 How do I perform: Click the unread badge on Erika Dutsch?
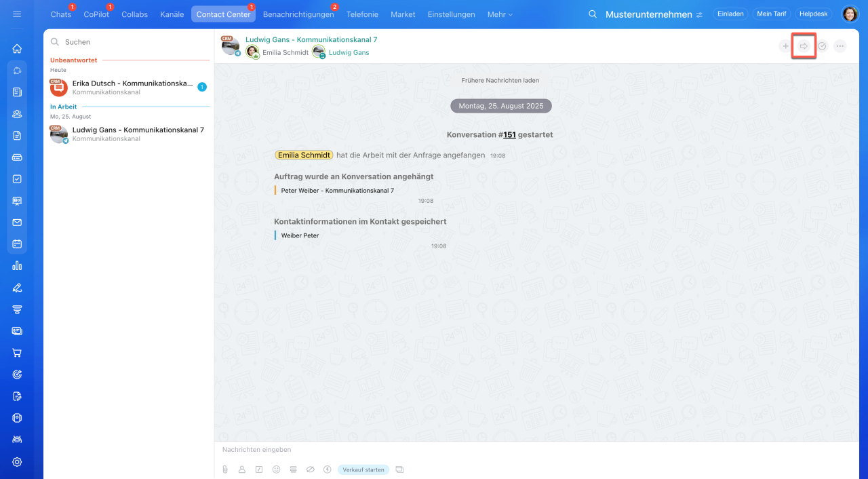[202, 87]
